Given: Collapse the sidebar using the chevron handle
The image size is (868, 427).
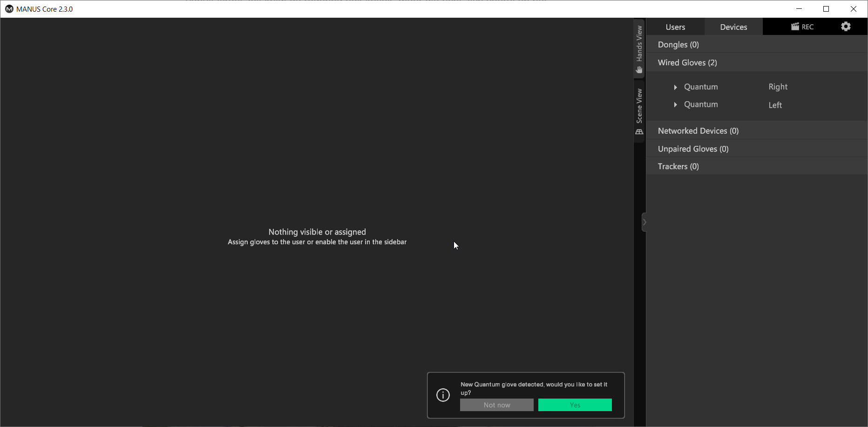Looking at the screenshot, I should point(644,222).
